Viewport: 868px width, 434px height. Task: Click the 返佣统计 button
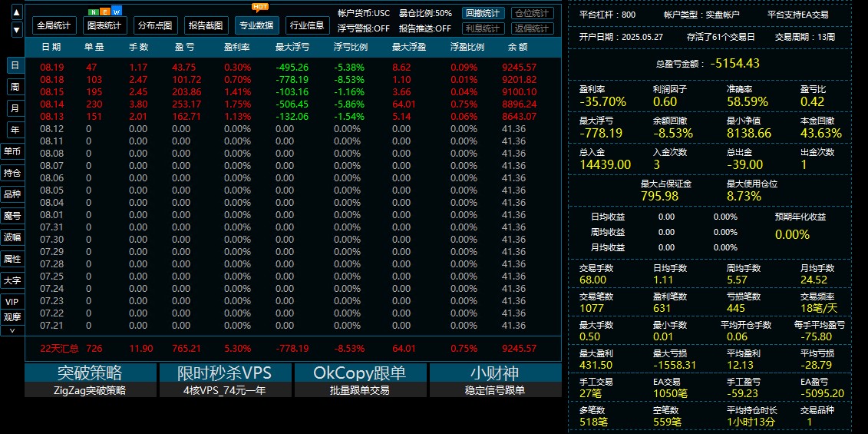pos(533,29)
